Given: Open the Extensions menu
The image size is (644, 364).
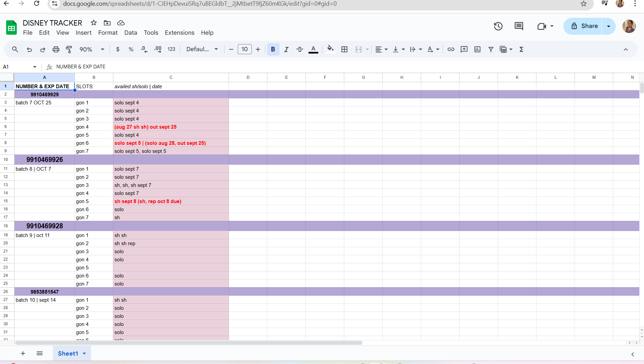Looking at the screenshot, I should [x=180, y=33].
